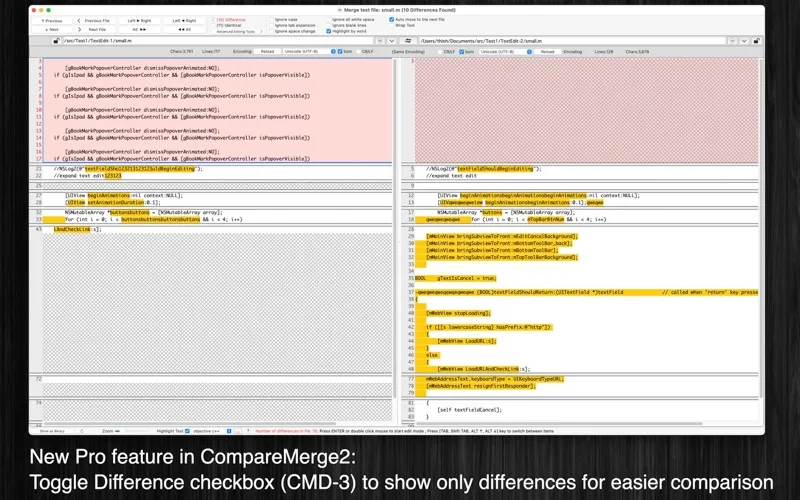Click the right file path field
Viewport: 800px width, 500px height.
(x=572, y=41)
